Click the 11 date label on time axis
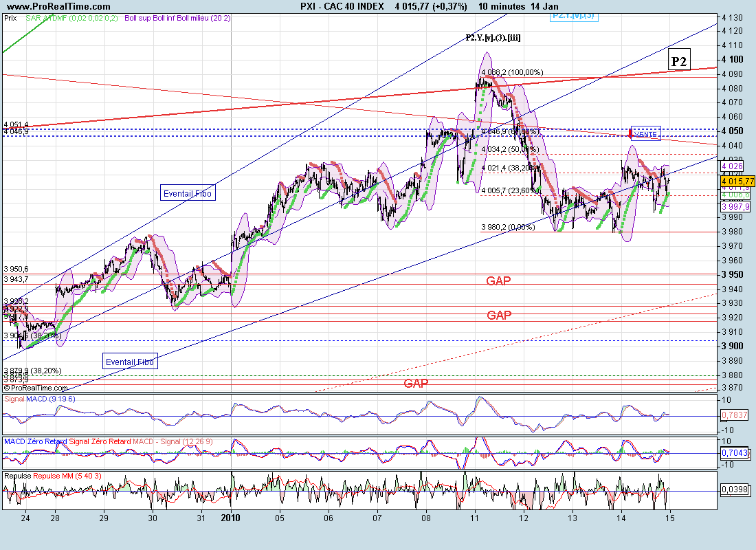The height and width of the screenshot is (550, 756). click(475, 518)
